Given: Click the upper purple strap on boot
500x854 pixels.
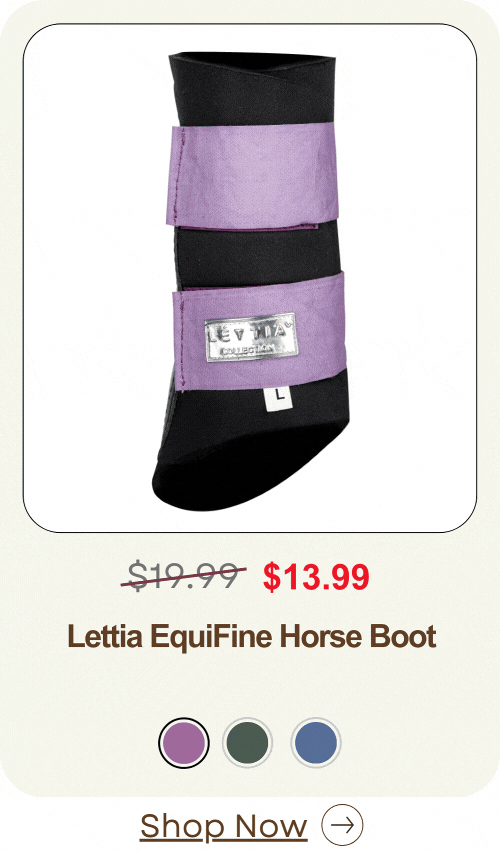Looking at the screenshot, I should click(253, 174).
